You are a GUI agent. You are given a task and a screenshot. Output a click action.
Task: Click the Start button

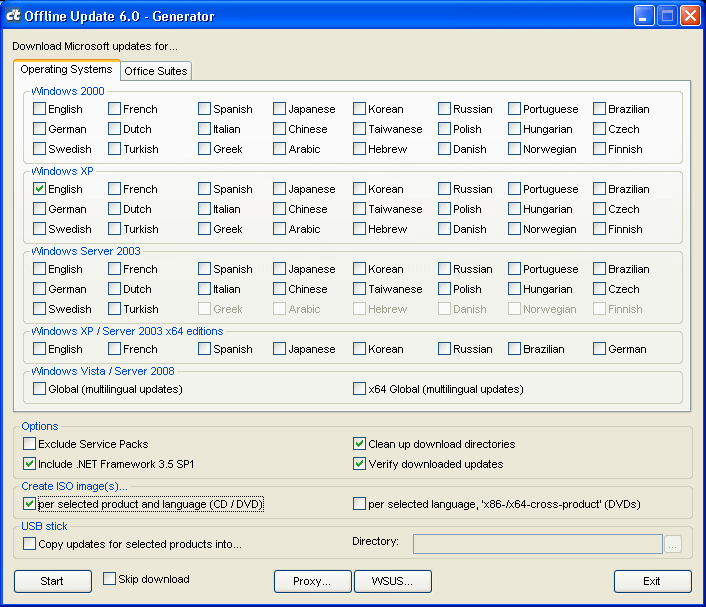[53, 581]
